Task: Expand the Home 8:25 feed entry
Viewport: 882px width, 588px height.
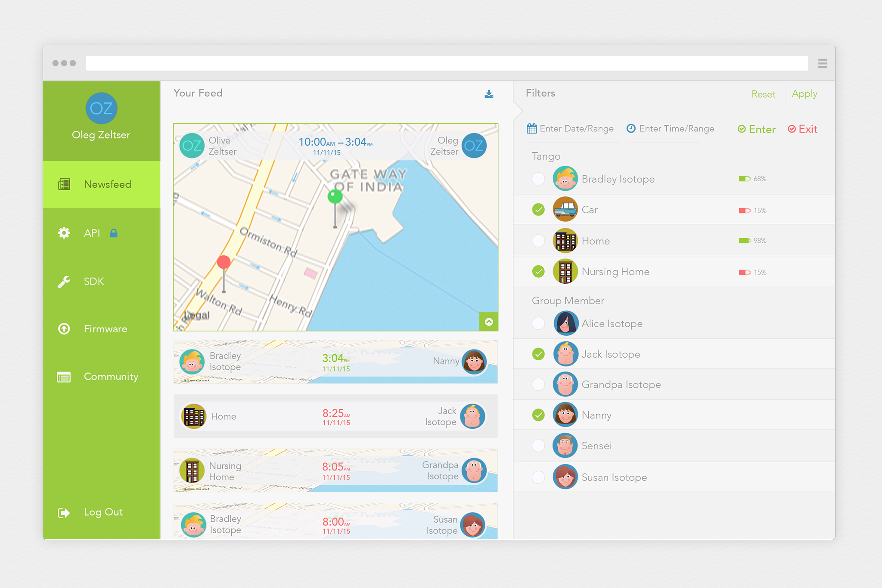Action: [335, 416]
